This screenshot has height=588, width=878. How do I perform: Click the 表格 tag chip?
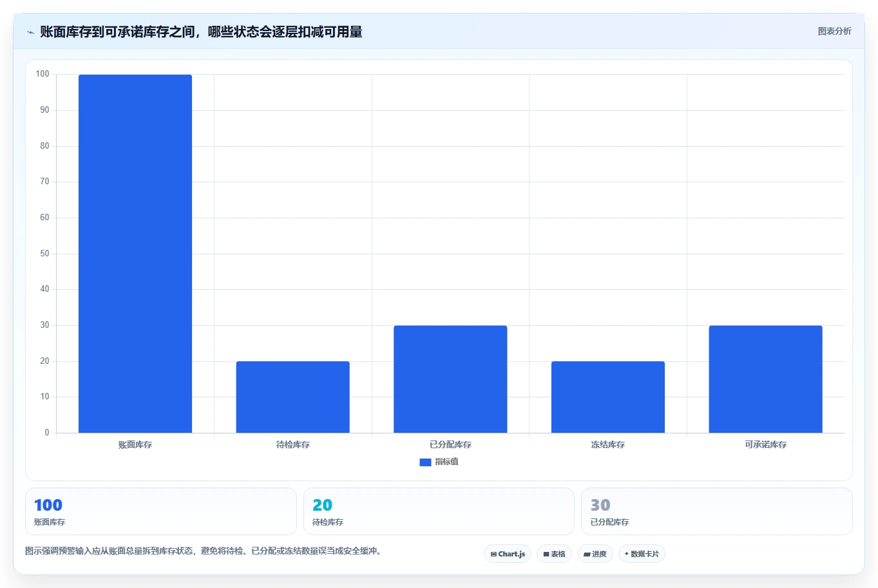554,554
